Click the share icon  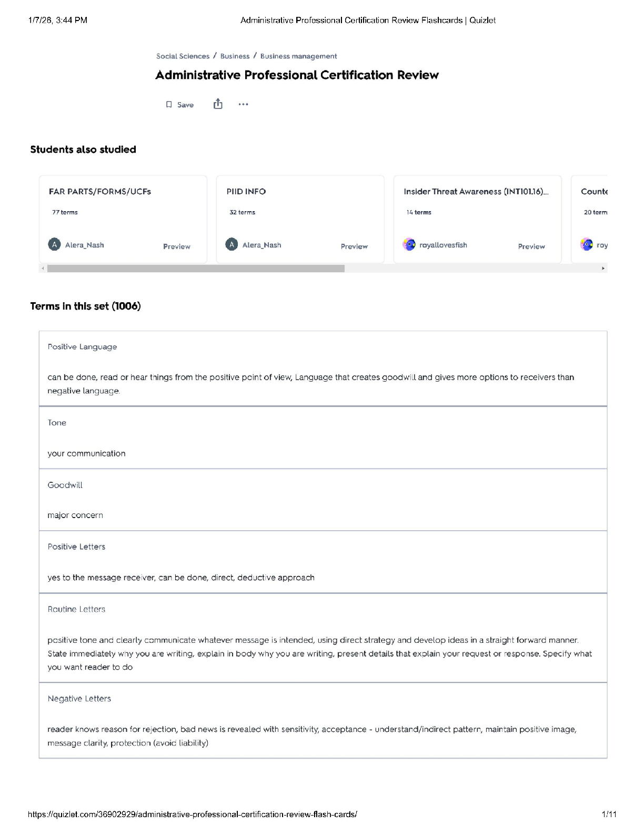[x=218, y=104]
